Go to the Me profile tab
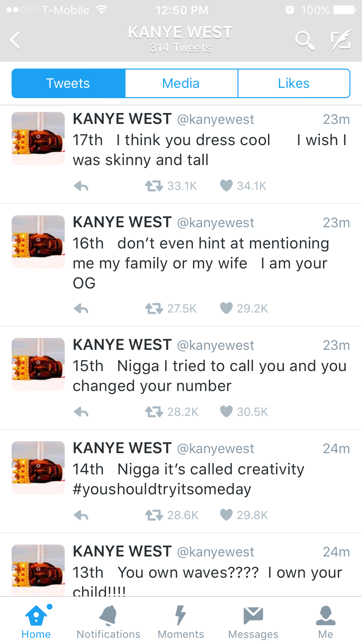The image size is (362, 644). tap(326, 622)
